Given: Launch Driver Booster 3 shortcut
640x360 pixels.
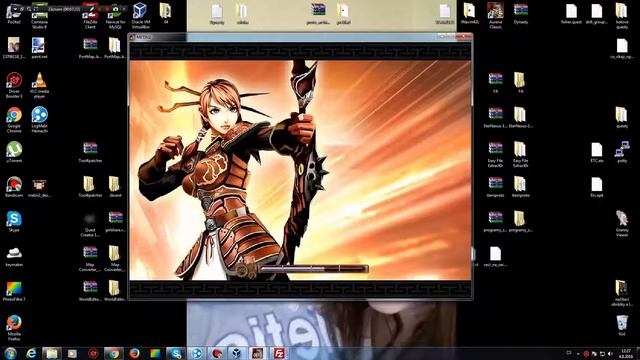Looking at the screenshot, I should tap(14, 85).
